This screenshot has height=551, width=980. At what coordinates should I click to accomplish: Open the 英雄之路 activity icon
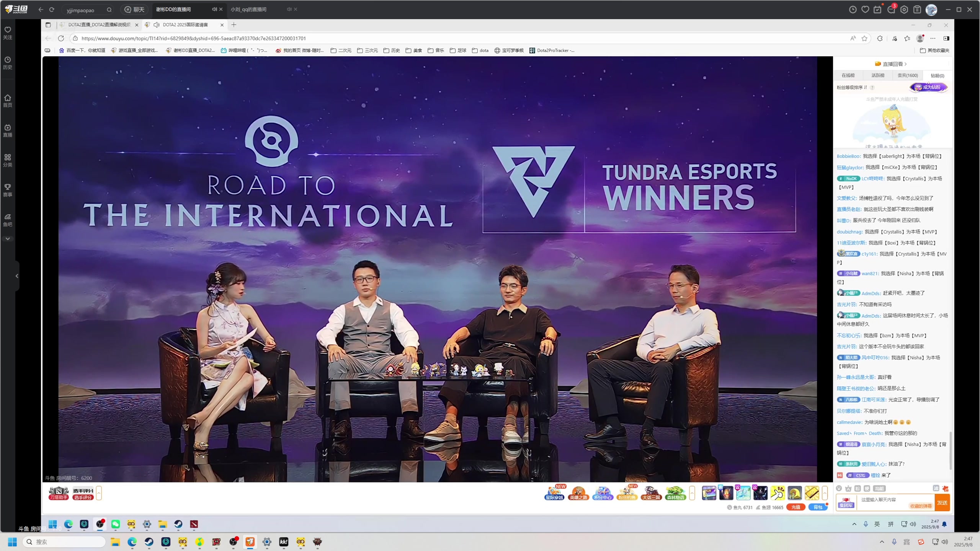click(578, 493)
